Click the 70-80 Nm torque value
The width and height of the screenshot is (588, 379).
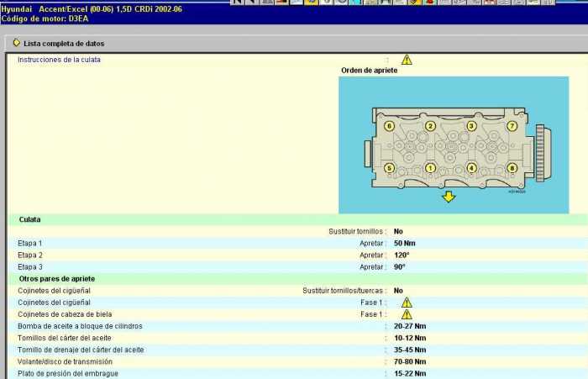click(x=410, y=361)
